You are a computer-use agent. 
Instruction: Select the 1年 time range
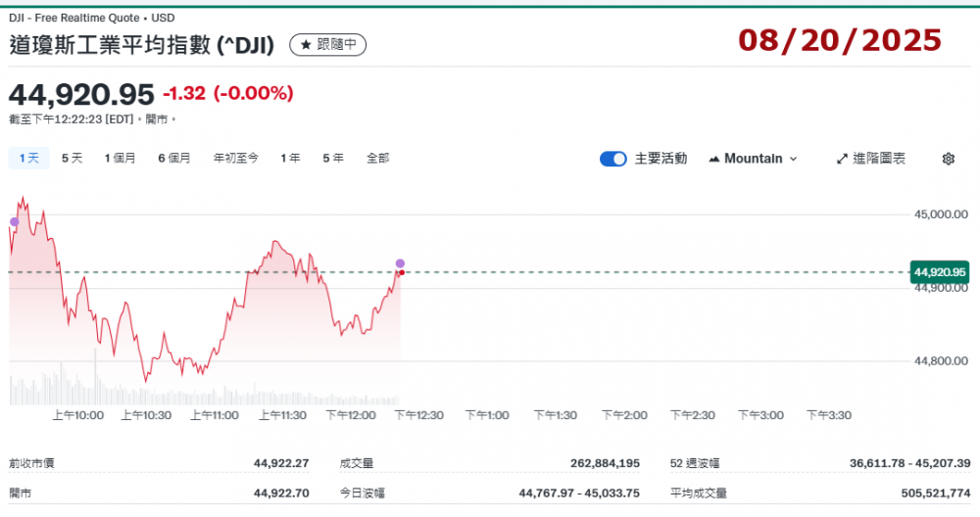pyautogui.click(x=290, y=158)
